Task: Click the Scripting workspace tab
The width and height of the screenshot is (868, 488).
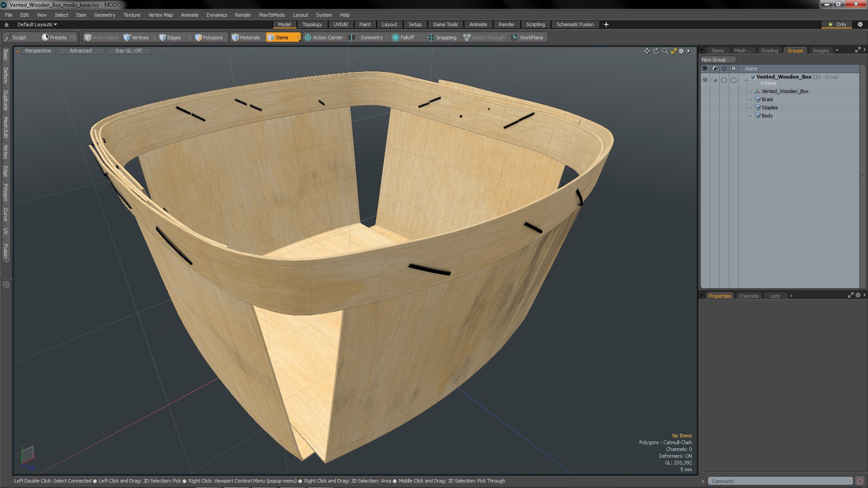Action: (x=535, y=24)
